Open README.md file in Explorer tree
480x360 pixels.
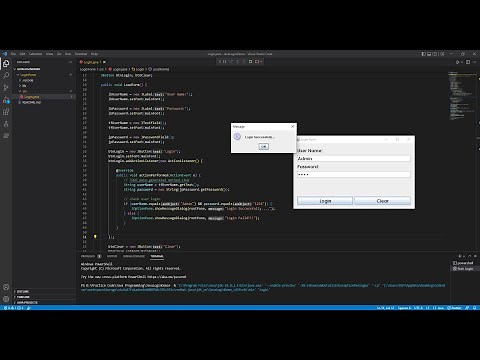coord(44,102)
